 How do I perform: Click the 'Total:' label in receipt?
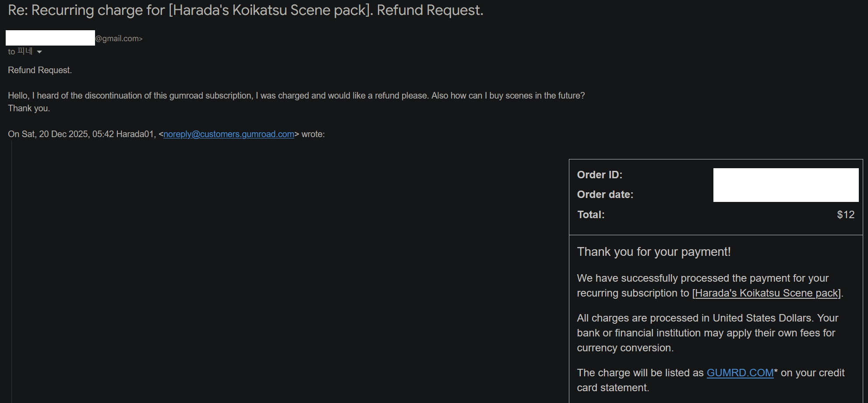(x=591, y=215)
